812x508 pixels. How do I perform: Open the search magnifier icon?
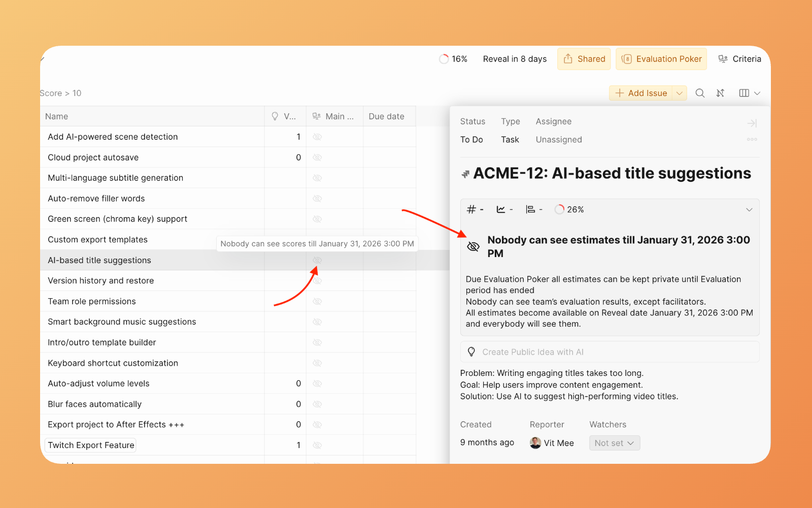point(700,93)
